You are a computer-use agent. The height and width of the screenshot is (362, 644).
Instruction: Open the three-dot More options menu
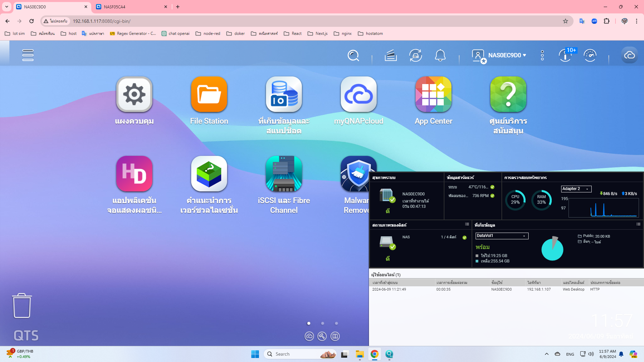[542, 55]
